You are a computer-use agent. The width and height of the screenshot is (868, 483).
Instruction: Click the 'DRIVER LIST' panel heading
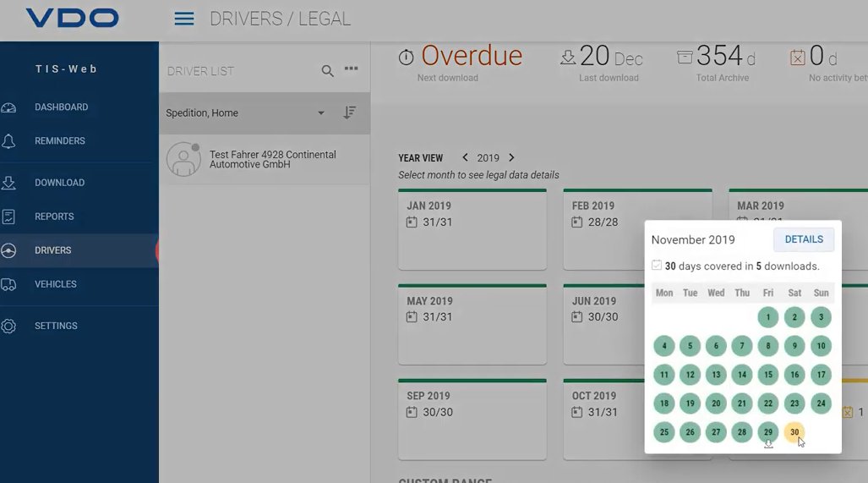tap(200, 71)
